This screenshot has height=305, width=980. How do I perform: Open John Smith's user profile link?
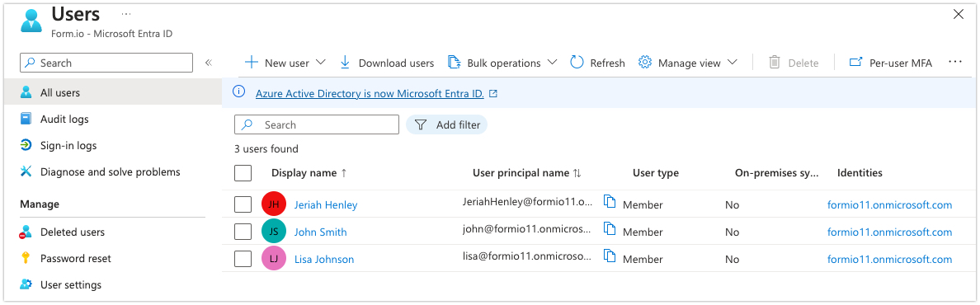pos(321,232)
